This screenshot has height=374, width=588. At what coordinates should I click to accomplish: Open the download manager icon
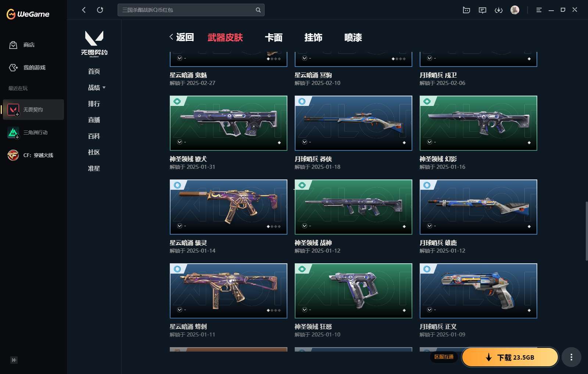coord(499,10)
